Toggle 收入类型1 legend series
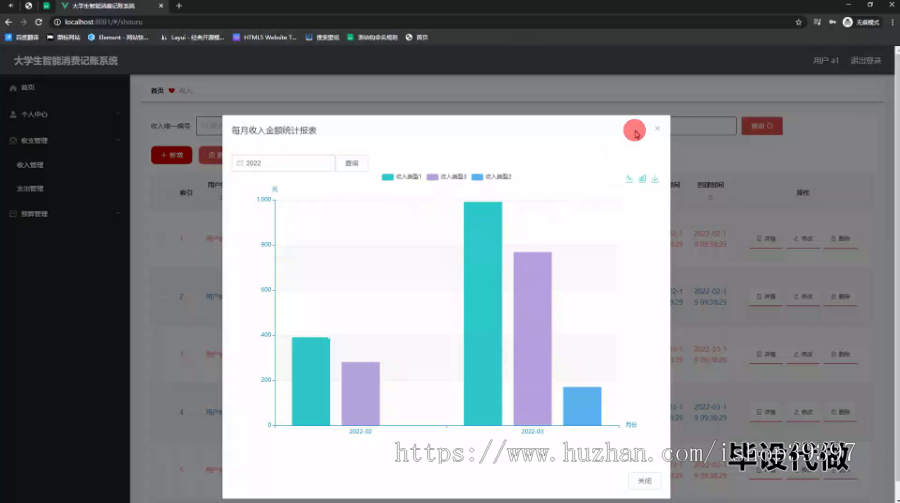Image resolution: width=900 pixels, height=503 pixels. click(x=402, y=177)
